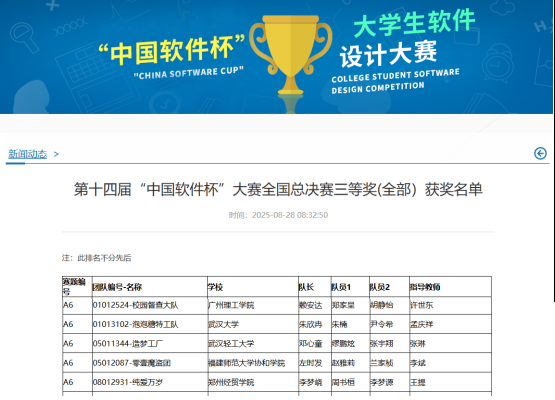
Task: Click the 大学生软件 green banner text
Action: [x=414, y=23]
